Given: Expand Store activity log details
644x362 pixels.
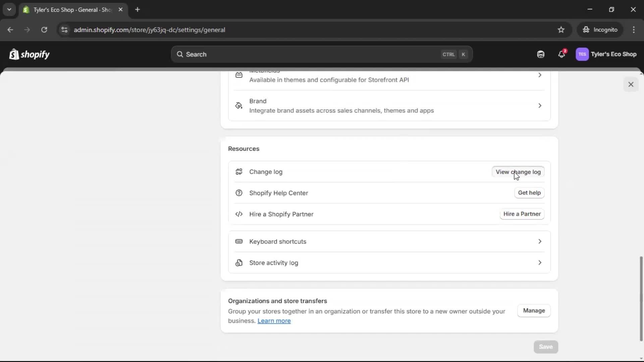Looking at the screenshot, I should pos(540,263).
